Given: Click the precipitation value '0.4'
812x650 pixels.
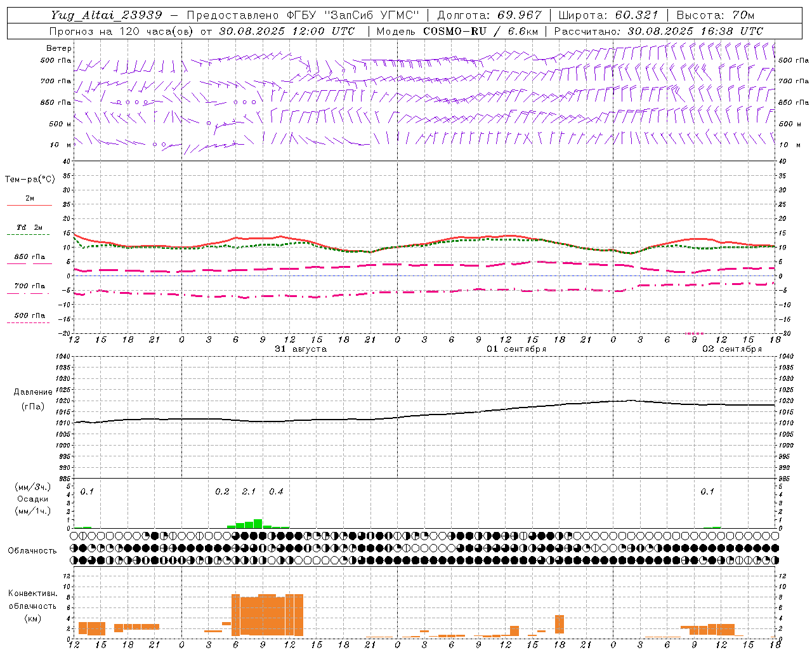Looking at the screenshot, I should pos(276,491).
